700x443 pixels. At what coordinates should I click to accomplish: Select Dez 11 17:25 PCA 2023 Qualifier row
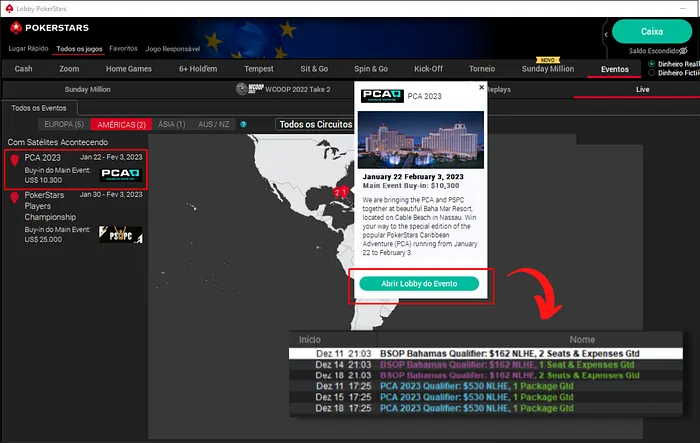pyautogui.click(x=486, y=386)
